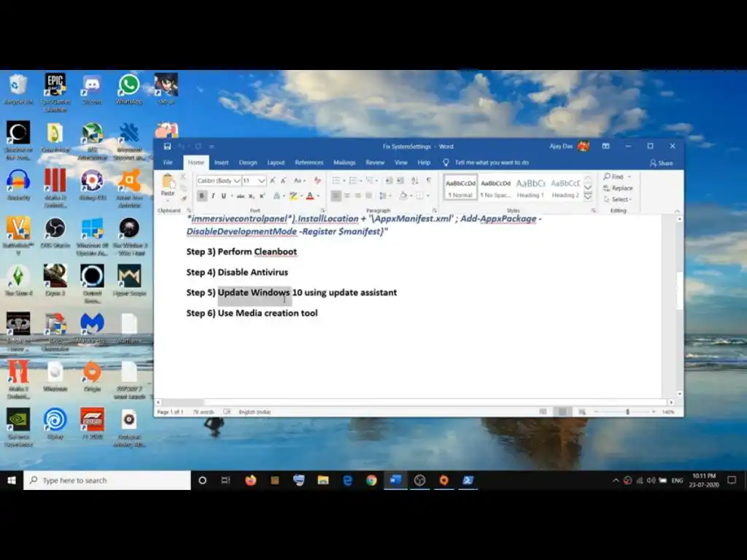The width and height of the screenshot is (747, 560).
Task: Switch to the References tab
Action: (309, 163)
